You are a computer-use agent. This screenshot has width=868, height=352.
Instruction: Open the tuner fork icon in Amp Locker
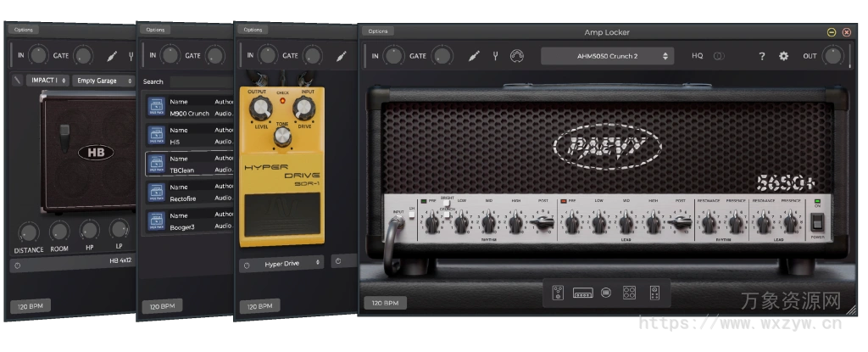coord(495,56)
